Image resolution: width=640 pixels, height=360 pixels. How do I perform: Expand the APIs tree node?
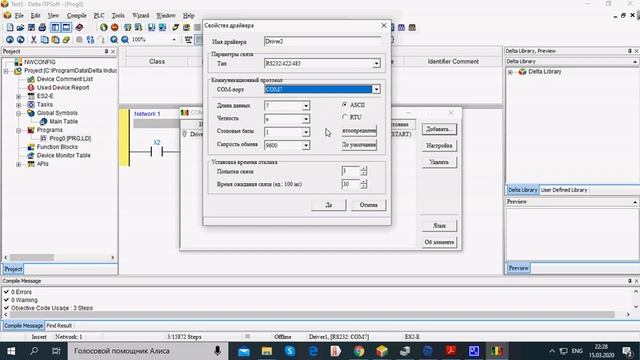[x=18, y=164]
